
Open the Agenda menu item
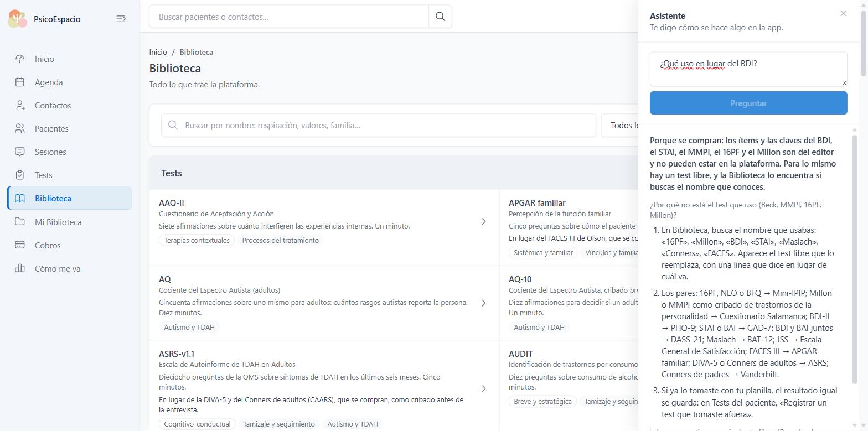pos(70,82)
